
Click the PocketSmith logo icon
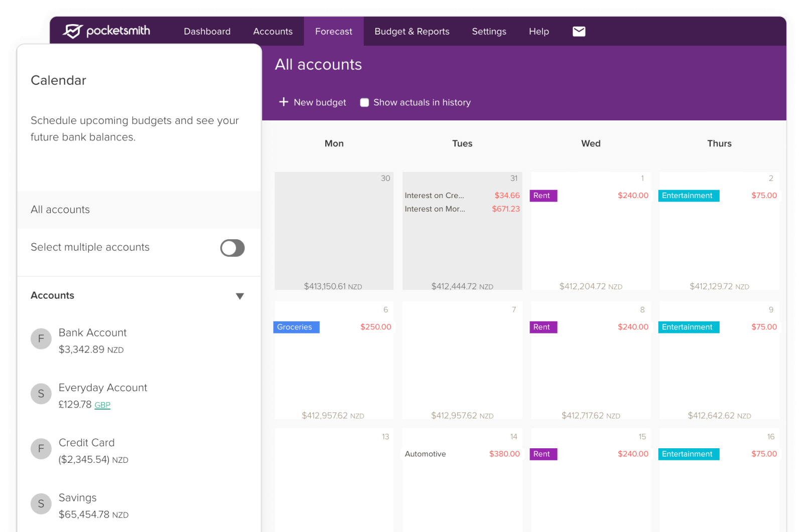[x=72, y=31]
